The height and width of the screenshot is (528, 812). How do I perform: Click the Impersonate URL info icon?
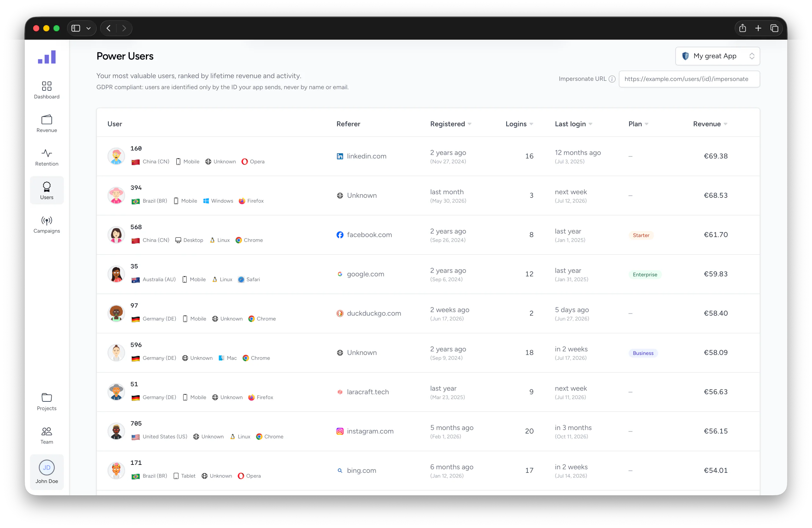coord(612,79)
